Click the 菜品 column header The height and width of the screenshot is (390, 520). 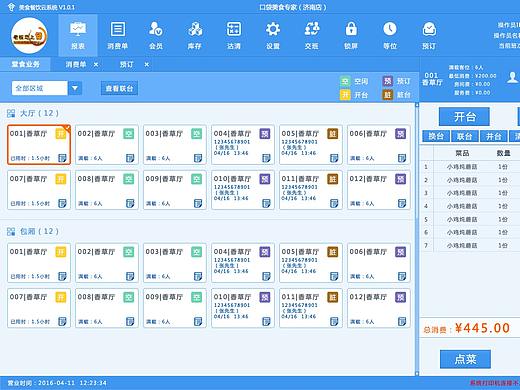[x=462, y=153]
